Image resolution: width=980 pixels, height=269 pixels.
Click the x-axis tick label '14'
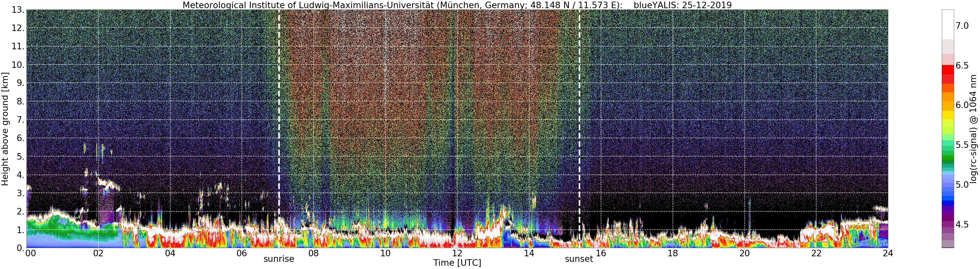(x=529, y=253)
